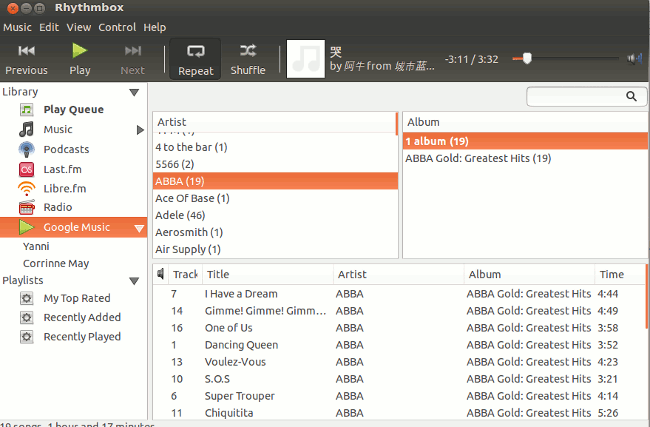Open the View menu

pyautogui.click(x=79, y=27)
